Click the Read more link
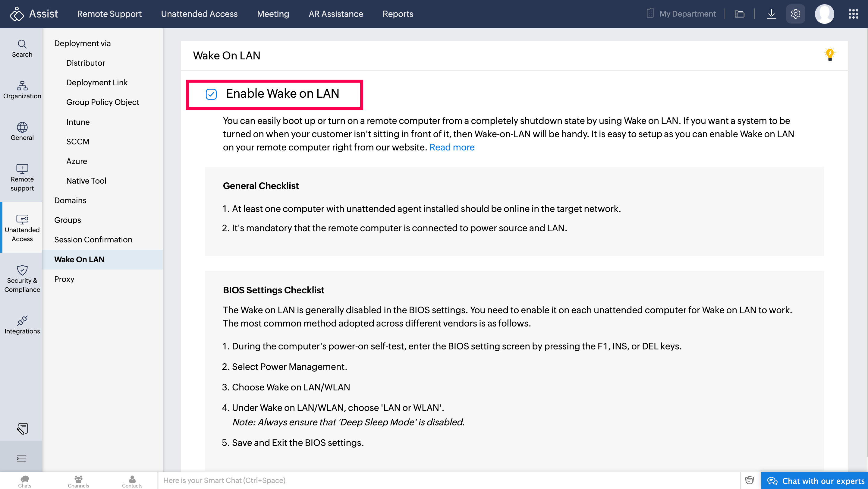The image size is (868, 489). 451,147
